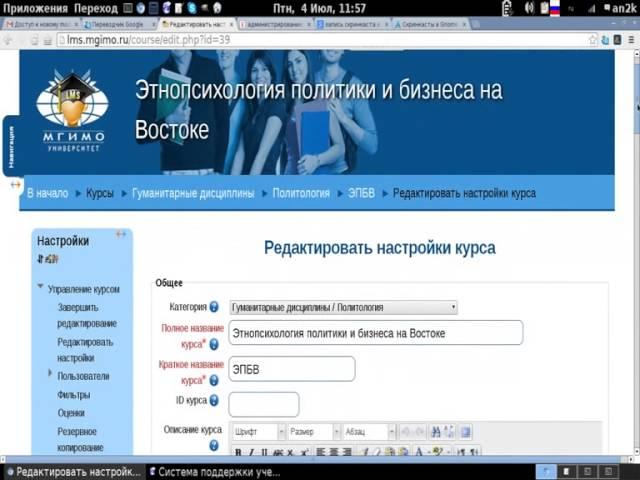Click the help icon for Краткое название курса
This screenshot has width=640, height=480.
[x=214, y=381]
